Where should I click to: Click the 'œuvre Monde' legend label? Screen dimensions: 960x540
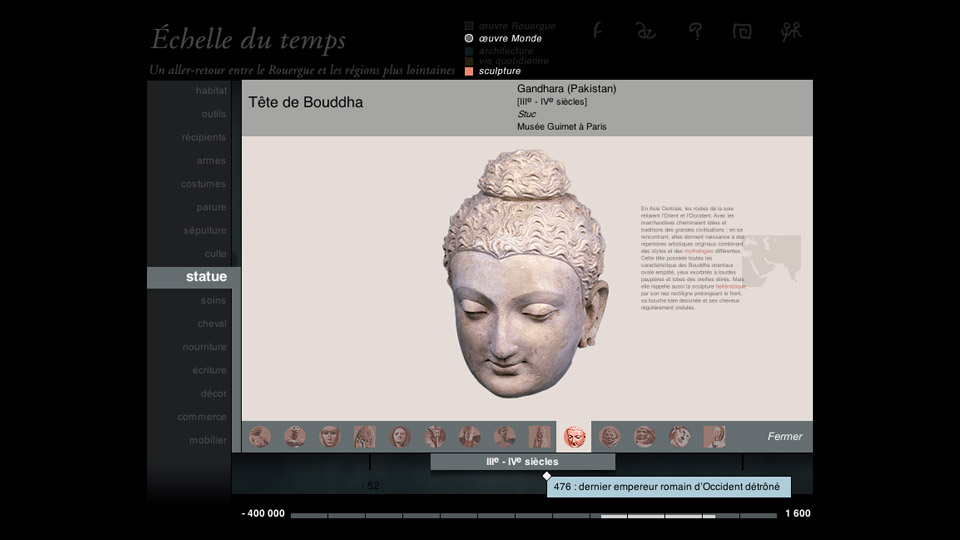click(510, 38)
